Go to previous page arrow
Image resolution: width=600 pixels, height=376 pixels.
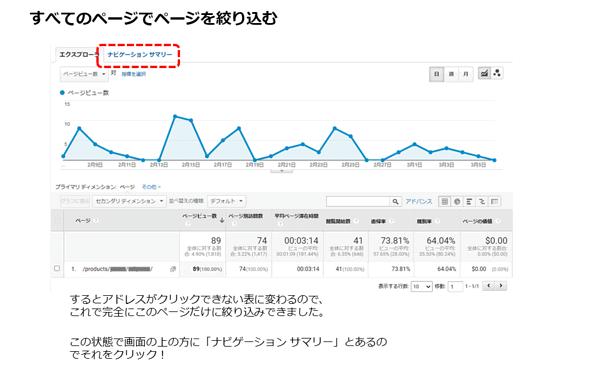pyautogui.click(x=488, y=285)
